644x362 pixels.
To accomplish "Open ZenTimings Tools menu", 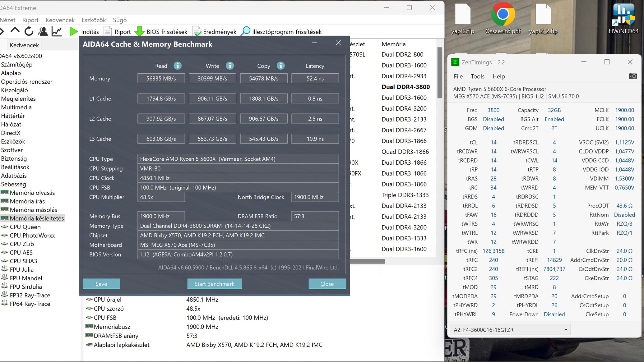I will tap(478, 76).
